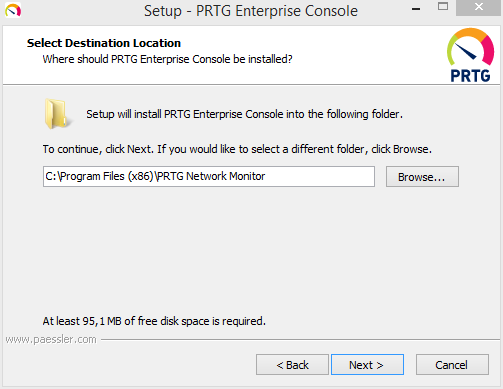
Task: Click the To continue, click Next instruction
Action: (x=237, y=149)
